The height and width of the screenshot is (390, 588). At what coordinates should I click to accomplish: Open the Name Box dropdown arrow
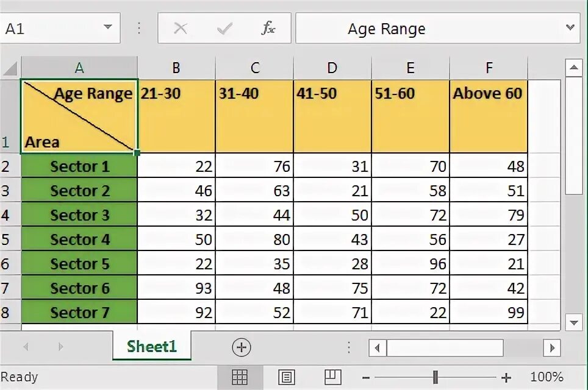tap(107, 27)
